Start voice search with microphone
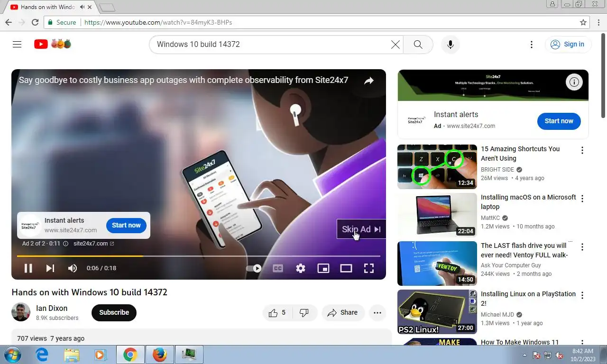Viewport: 607px width, 364px height. click(x=451, y=44)
